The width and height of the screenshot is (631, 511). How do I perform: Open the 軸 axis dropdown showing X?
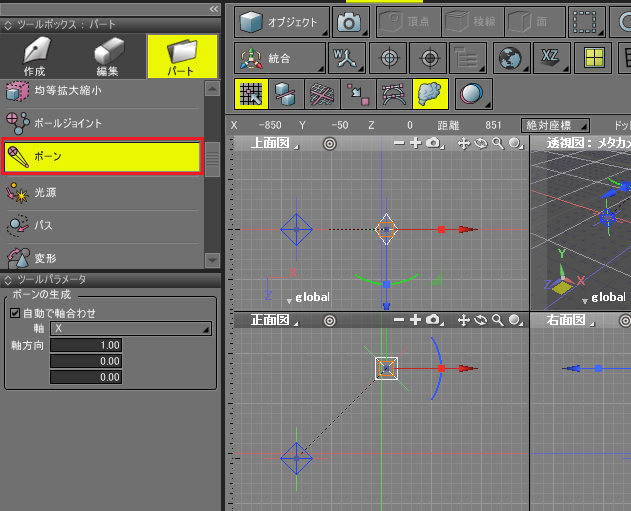132,328
